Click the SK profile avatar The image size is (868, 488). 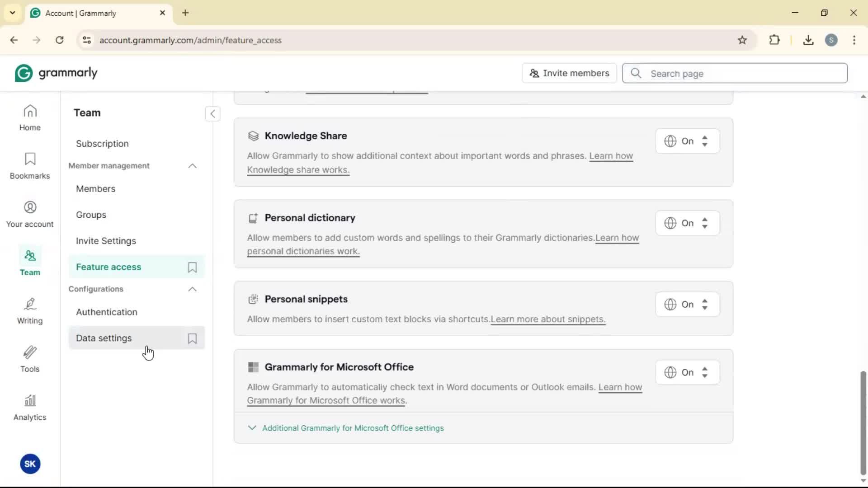pyautogui.click(x=30, y=464)
